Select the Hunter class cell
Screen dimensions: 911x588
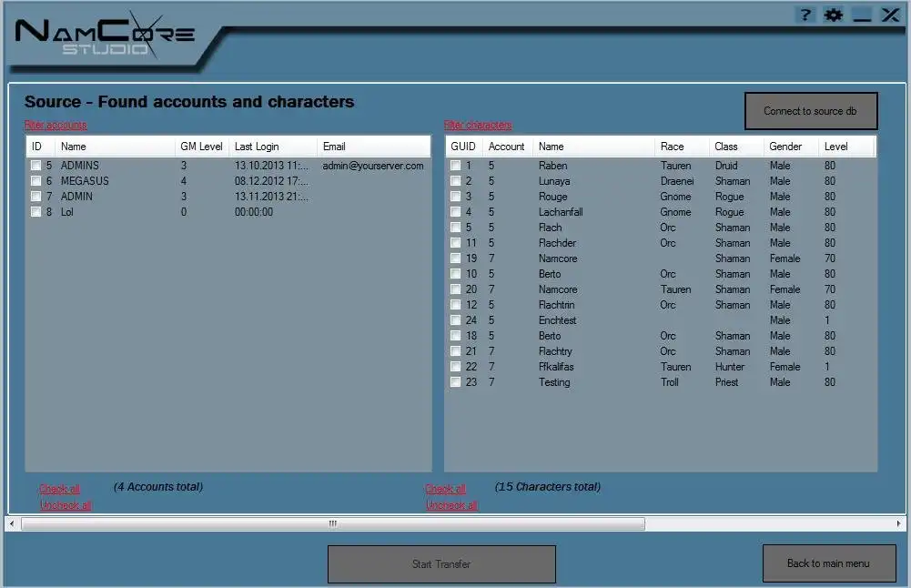coord(730,367)
